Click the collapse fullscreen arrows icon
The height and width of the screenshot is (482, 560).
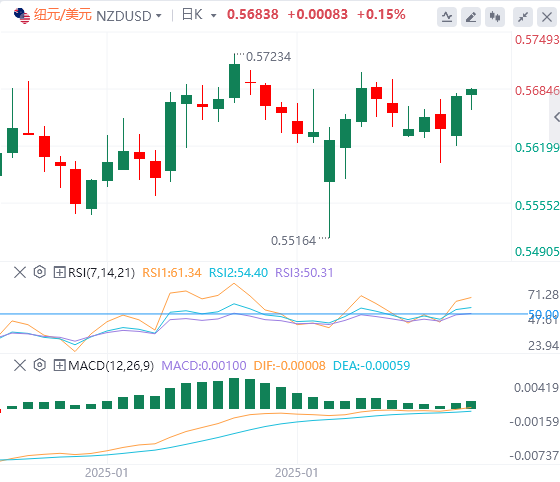coord(523,17)
